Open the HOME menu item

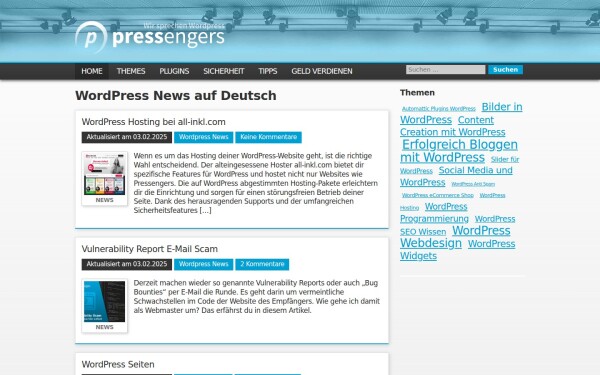point(92,71)
